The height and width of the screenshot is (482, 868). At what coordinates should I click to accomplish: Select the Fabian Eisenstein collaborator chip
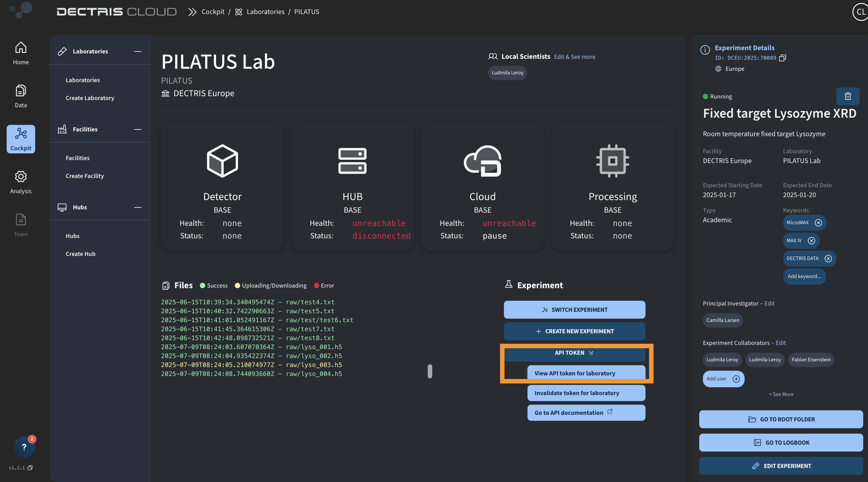point(811,359)
